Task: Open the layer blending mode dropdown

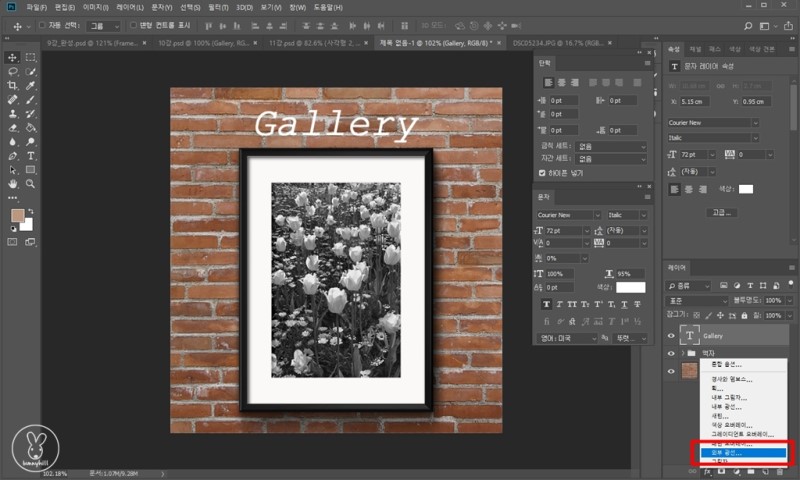Action: coord(697,300)
